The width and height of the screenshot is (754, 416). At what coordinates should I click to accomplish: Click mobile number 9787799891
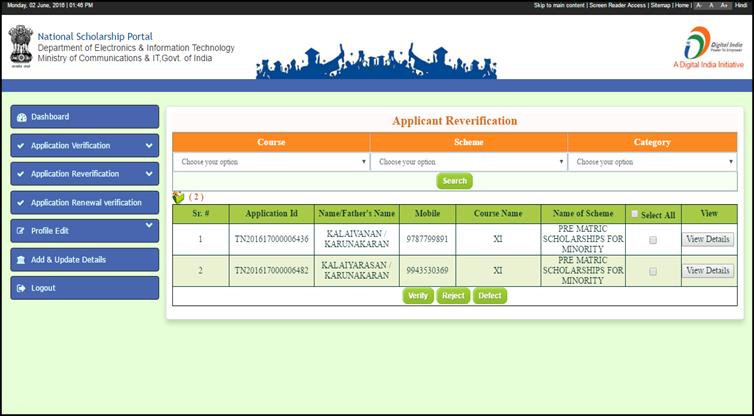pos(427,239)
